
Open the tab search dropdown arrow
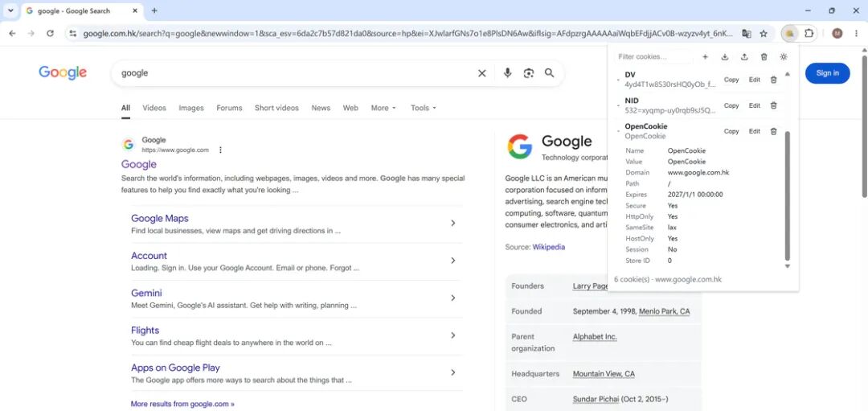(x=10, y=10)
